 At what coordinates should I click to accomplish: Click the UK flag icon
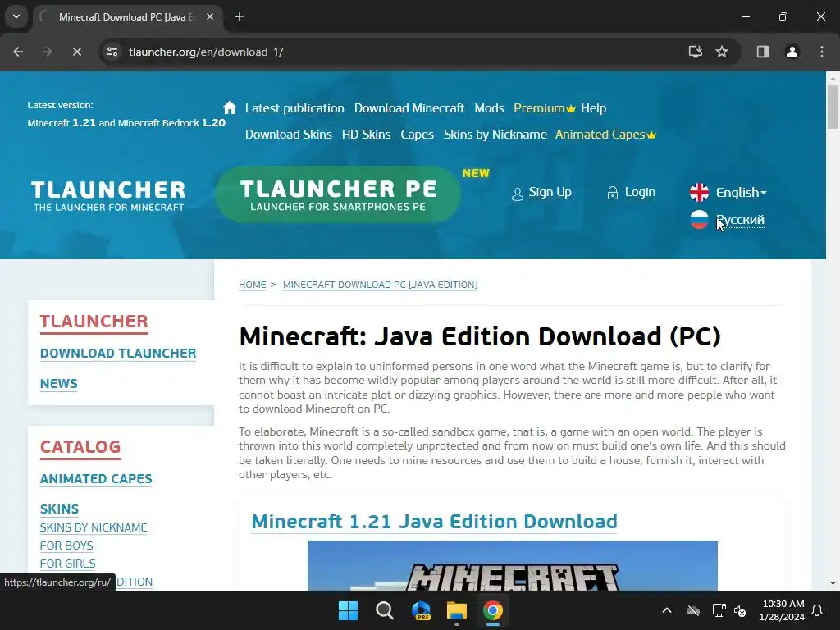pos(699,192)
